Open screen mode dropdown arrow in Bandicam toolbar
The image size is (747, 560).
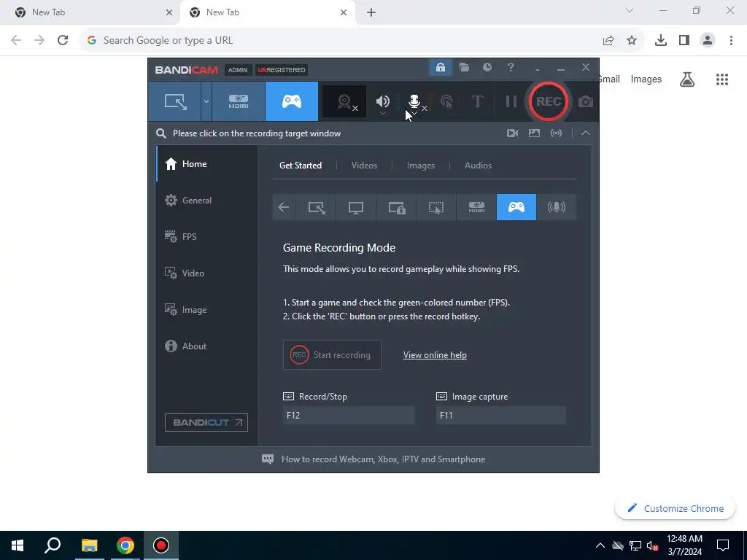[206, 101]
